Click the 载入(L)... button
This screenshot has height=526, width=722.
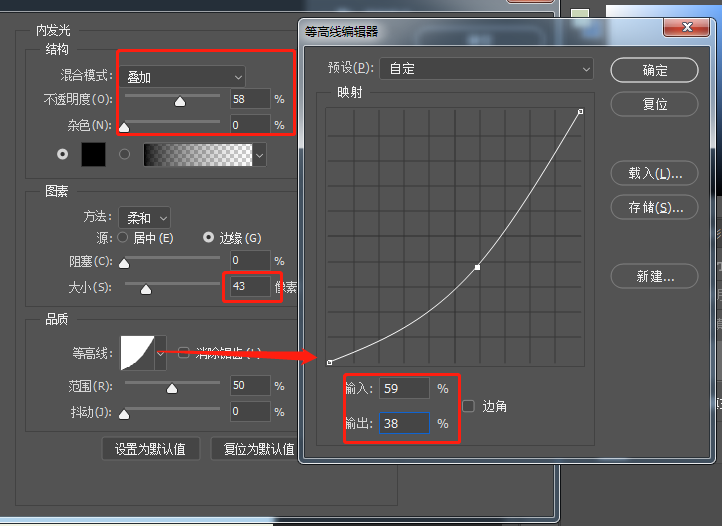654,173
